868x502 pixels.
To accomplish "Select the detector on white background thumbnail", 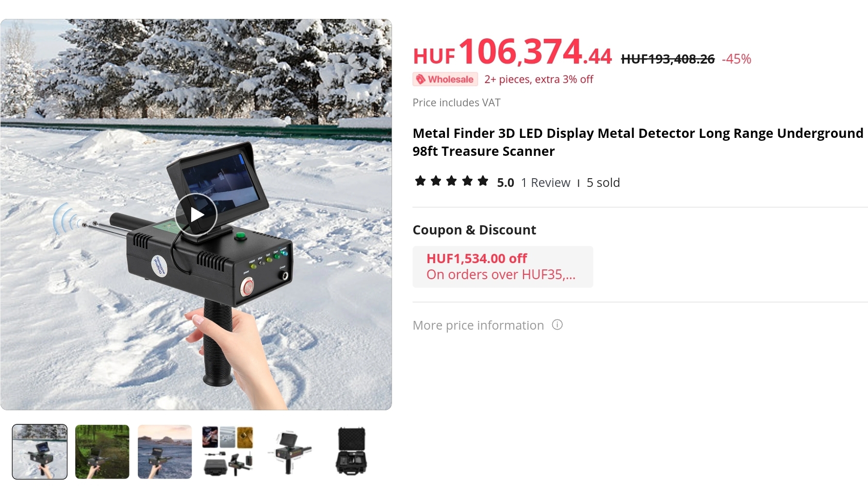I will (290, 452).
